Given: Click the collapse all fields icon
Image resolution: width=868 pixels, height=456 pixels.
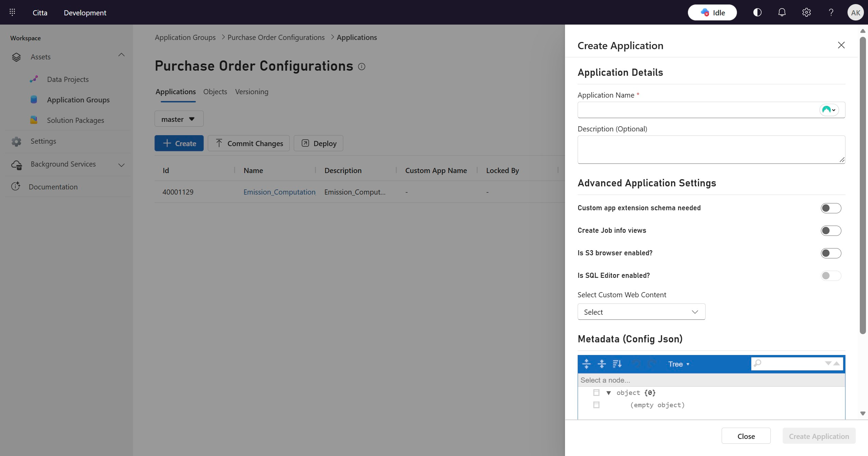Looking at the screenshot, I should (602, 364).
